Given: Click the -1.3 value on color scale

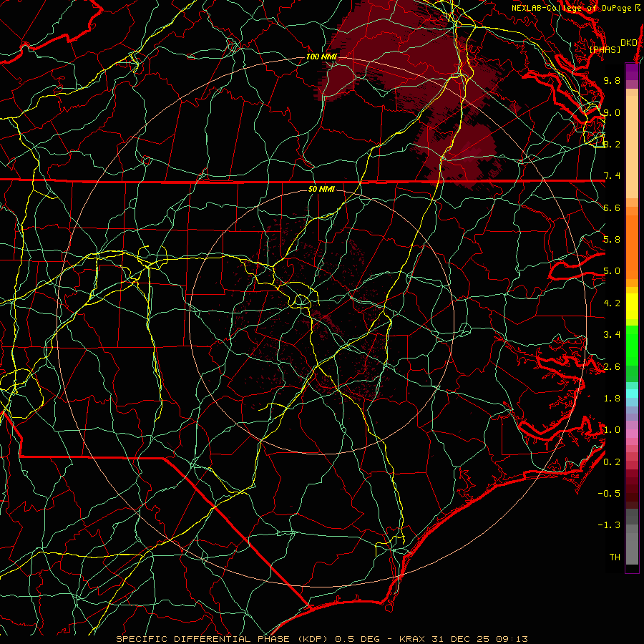Looking at the screenshot, I should [x=609, y=525].
